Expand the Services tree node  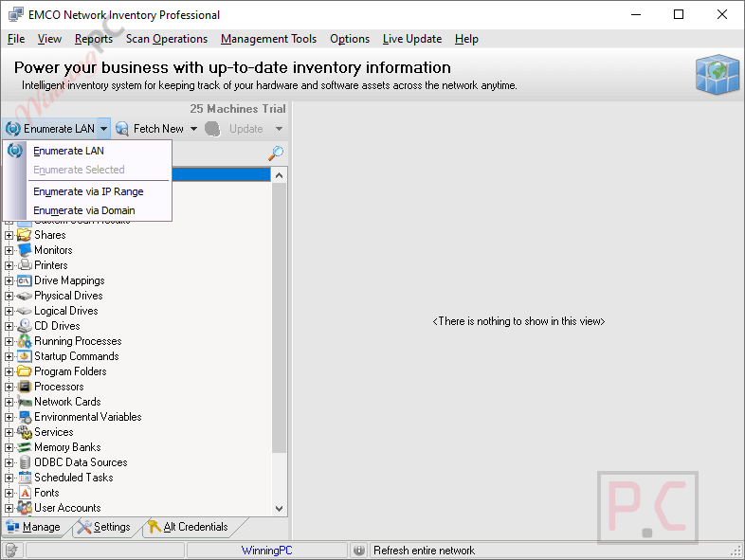coord(9,433)
